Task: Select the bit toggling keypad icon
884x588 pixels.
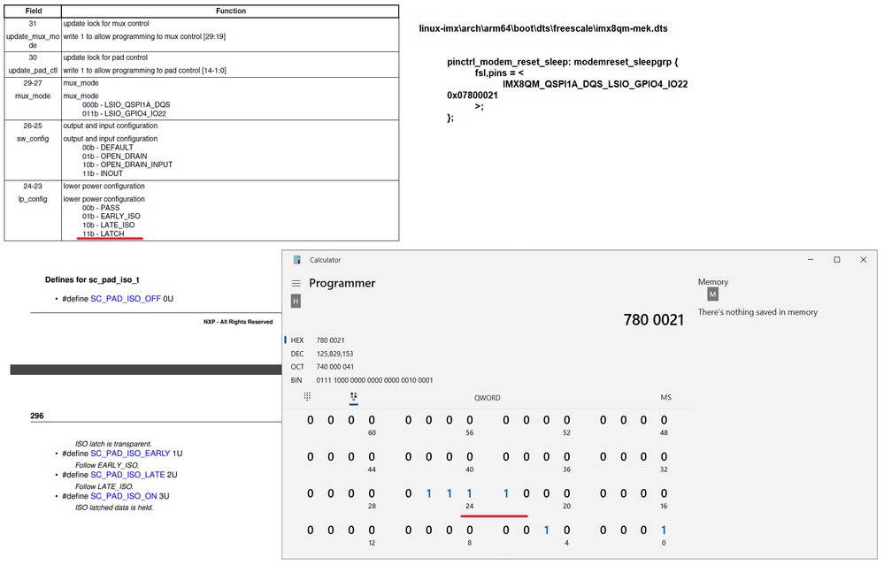Action: (x=353, y=397)
